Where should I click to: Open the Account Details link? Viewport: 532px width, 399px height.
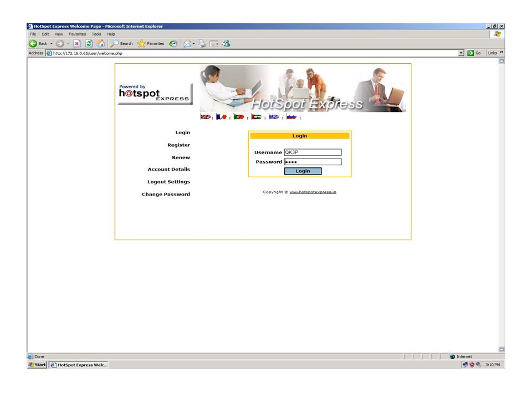pos(169,170)
